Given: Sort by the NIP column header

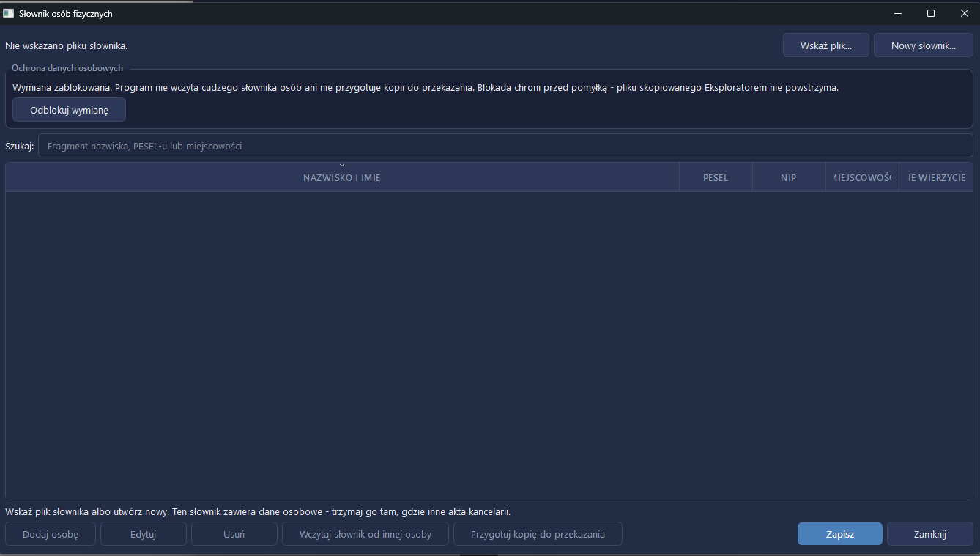Looking at the screenshot, I should pos(789,177).
